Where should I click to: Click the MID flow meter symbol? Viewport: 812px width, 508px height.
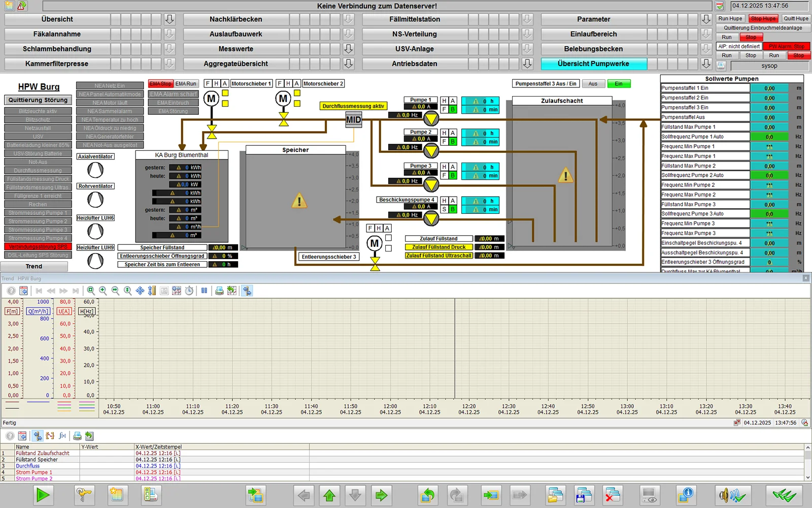353,120
